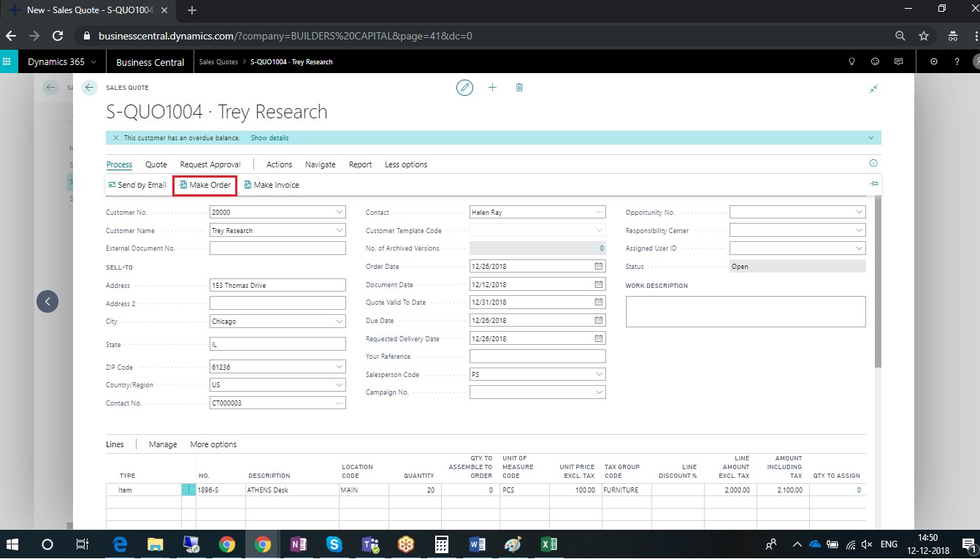The image size is (980, 559).
Task: Click Make Invoice
Action: click(272, 185)
